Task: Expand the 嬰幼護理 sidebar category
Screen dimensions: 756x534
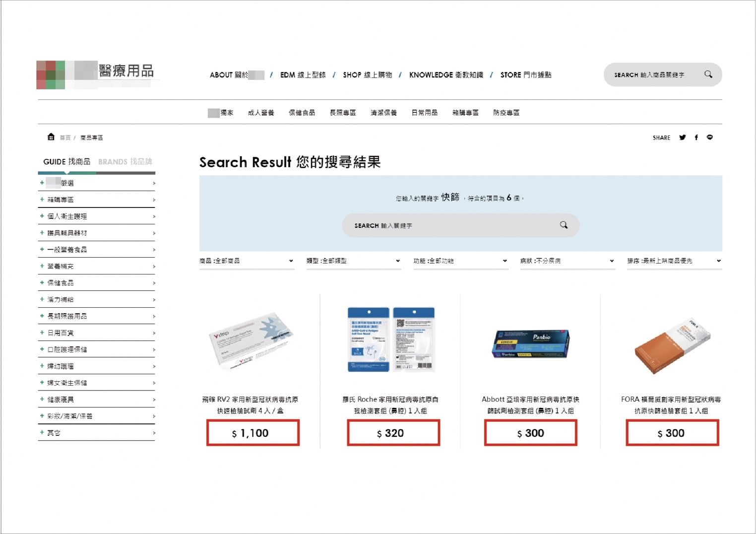Action: click(x=97, y=366)
